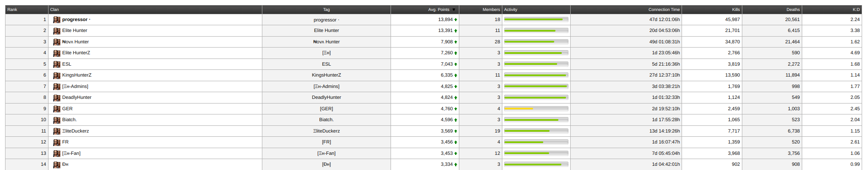
Task: Click the tag cell [GER]
Action: point(326,109)
